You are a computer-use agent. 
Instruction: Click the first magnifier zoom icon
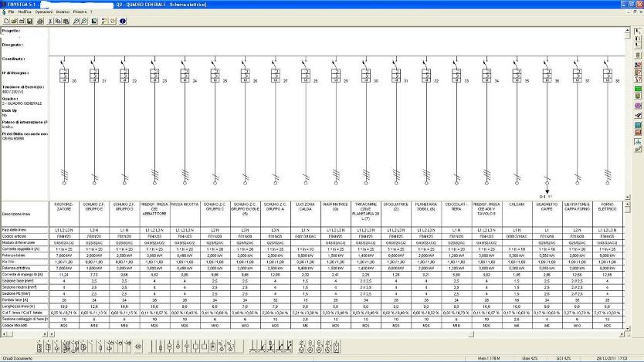[x=76, y=21]
